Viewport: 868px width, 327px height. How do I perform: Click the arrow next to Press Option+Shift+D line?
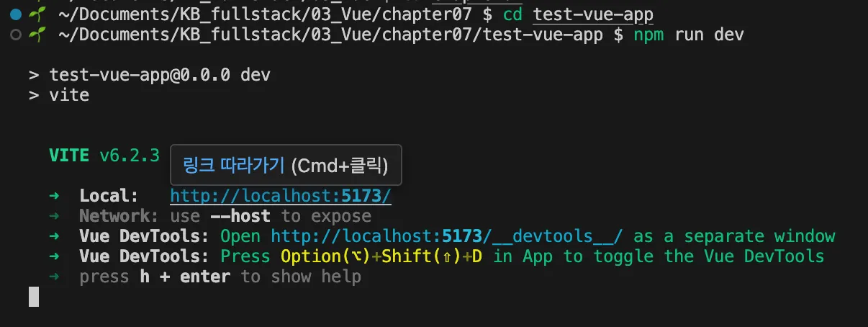54,256
